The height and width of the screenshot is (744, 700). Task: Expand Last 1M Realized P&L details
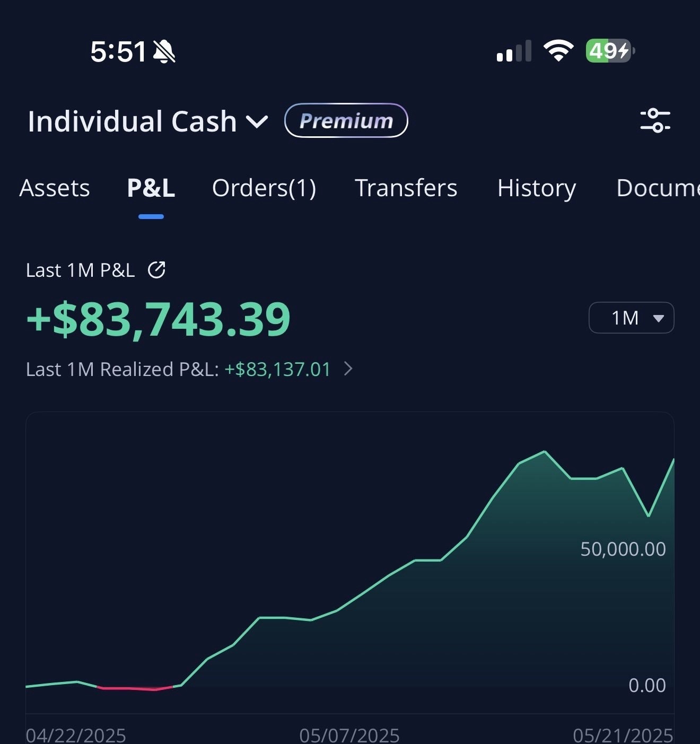pyautogui.click(x=348, y=369)
